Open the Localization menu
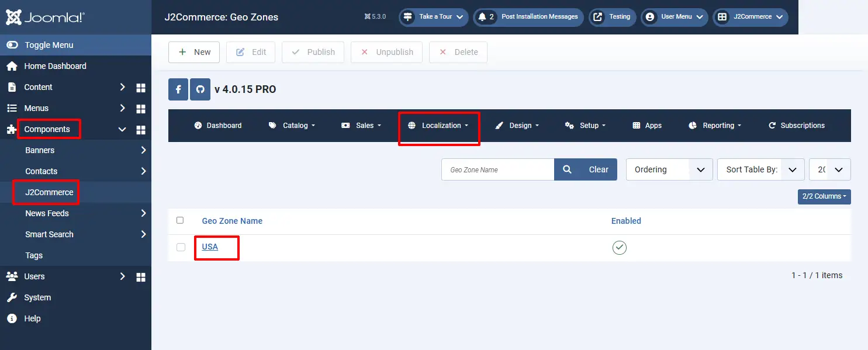Image resolution: width=868 pixels, height=350 pixels. point(438,126)
